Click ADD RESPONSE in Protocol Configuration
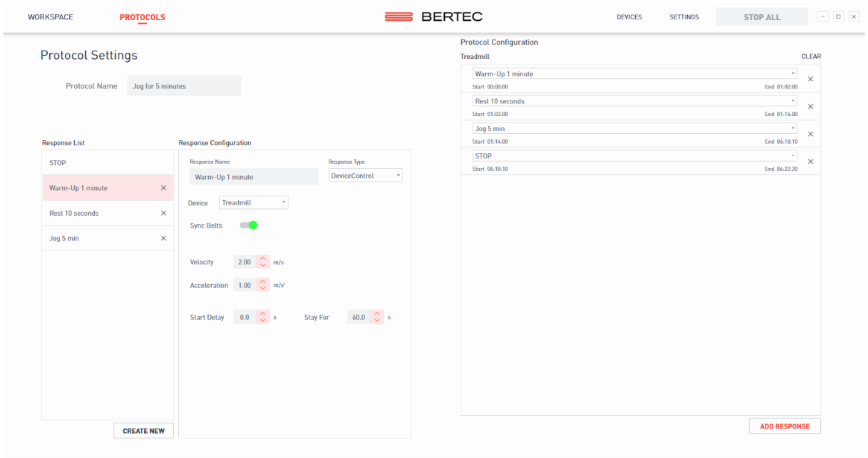The image size is (868, 458). pos(785,426)
